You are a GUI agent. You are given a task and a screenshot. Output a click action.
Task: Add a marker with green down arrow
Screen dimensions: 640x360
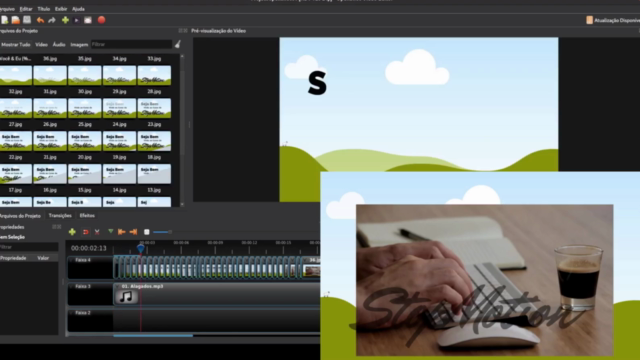pyautogui.click(x=110, y=231)
